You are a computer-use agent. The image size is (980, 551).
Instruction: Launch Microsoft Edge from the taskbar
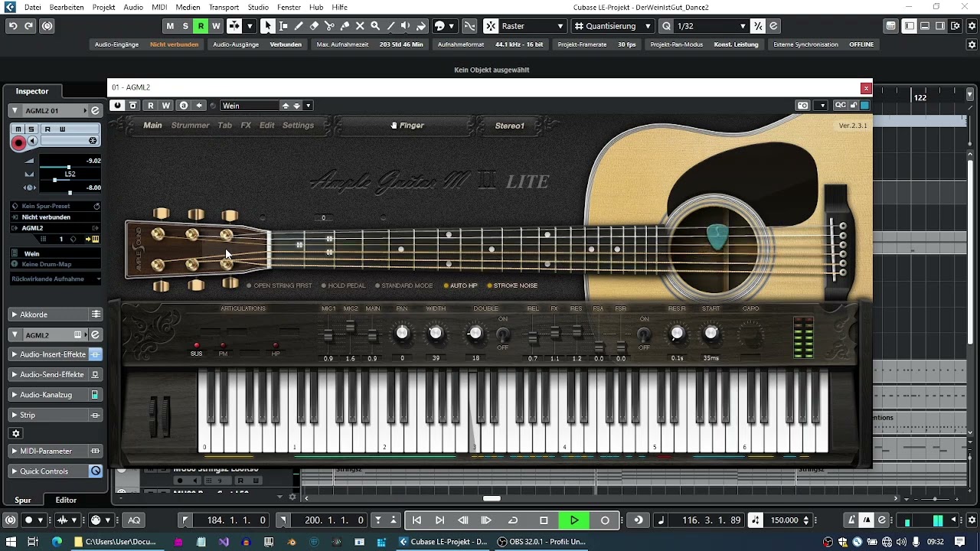pos(57,542)
